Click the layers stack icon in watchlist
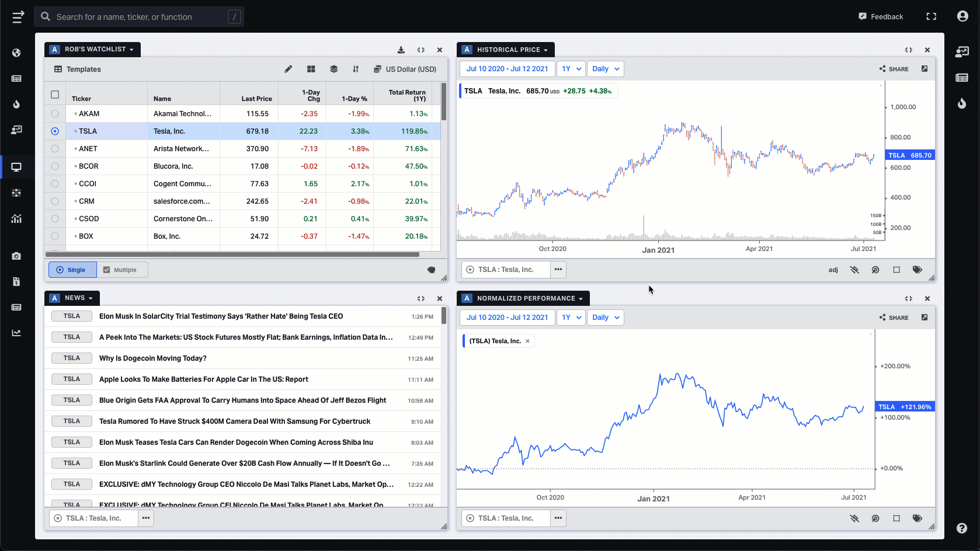This screenshot has width=980, height=551. (x=334, y=69)
